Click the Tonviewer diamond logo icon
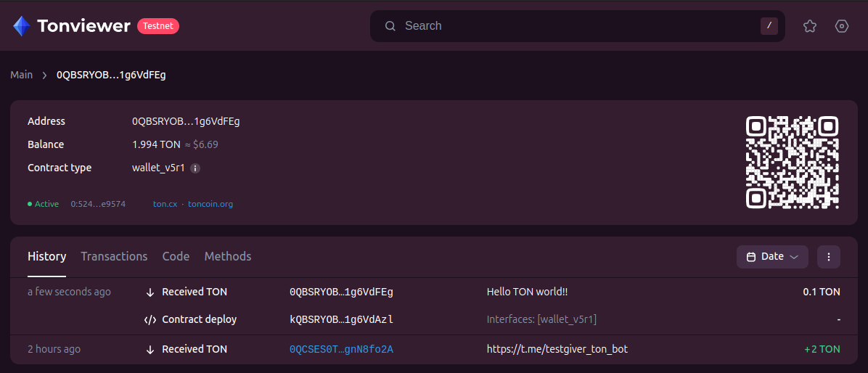This screenshot has height=373, width=868. tap(22, 25)
